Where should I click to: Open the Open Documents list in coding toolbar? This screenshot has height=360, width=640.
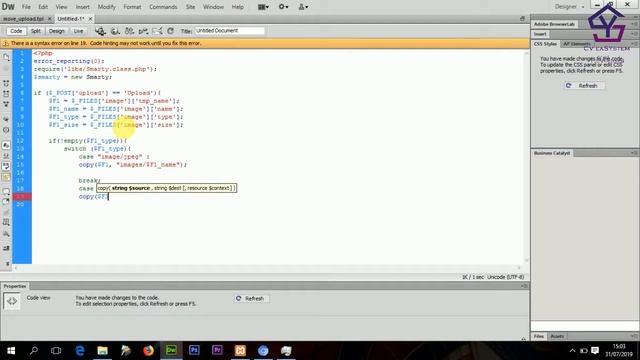pos(6,58)
